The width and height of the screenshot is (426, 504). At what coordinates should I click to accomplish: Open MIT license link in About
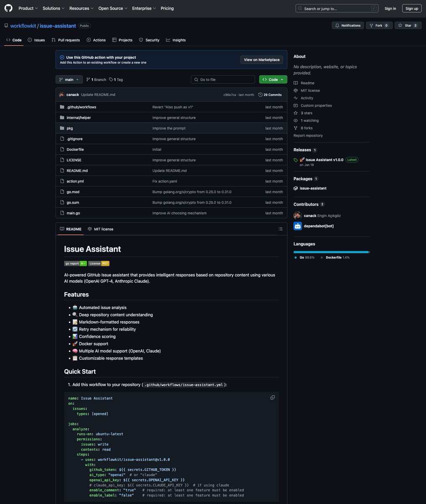click(310, 91)
